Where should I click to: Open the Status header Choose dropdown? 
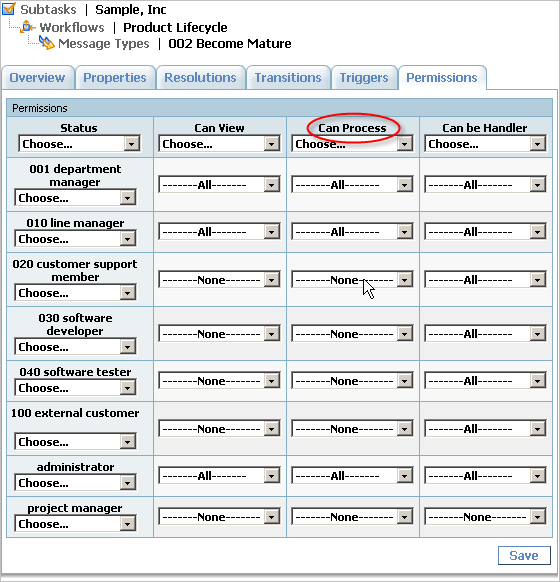click(79, 144)
